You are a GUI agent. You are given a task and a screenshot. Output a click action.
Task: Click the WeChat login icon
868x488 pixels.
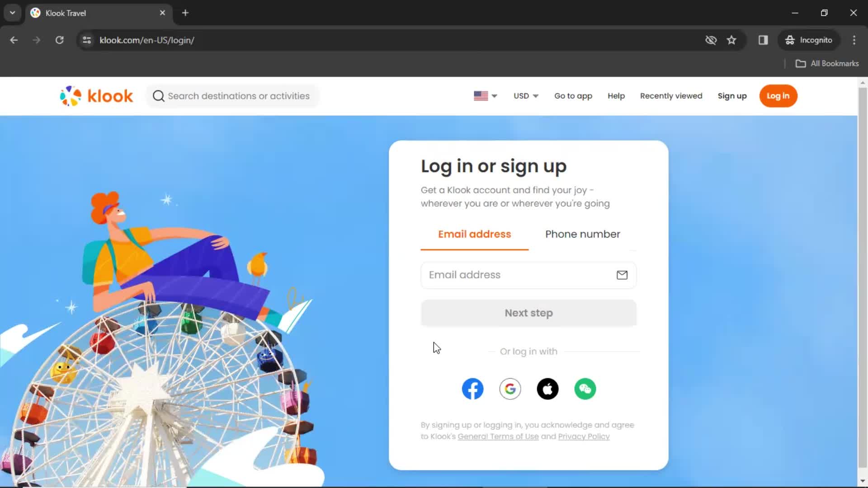585,389
